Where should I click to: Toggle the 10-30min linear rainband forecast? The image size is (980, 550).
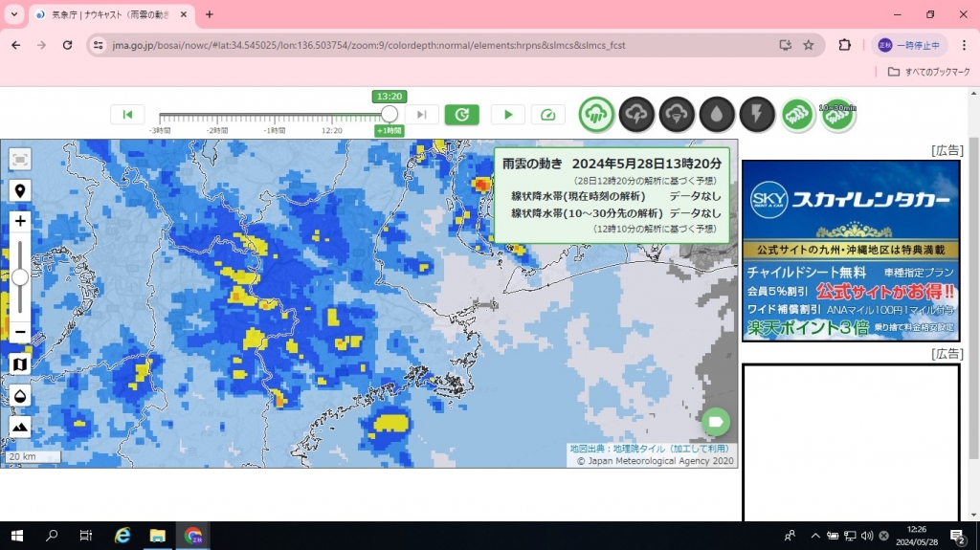[x=837, y=116]
